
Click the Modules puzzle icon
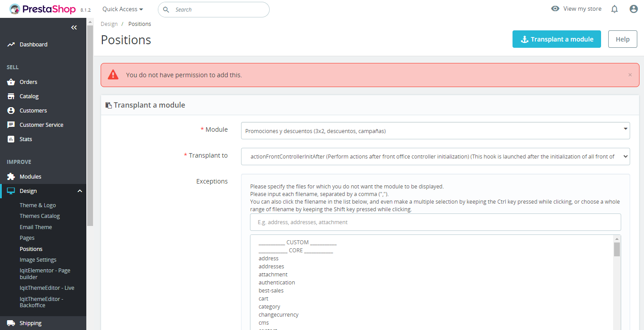[11, 177]
